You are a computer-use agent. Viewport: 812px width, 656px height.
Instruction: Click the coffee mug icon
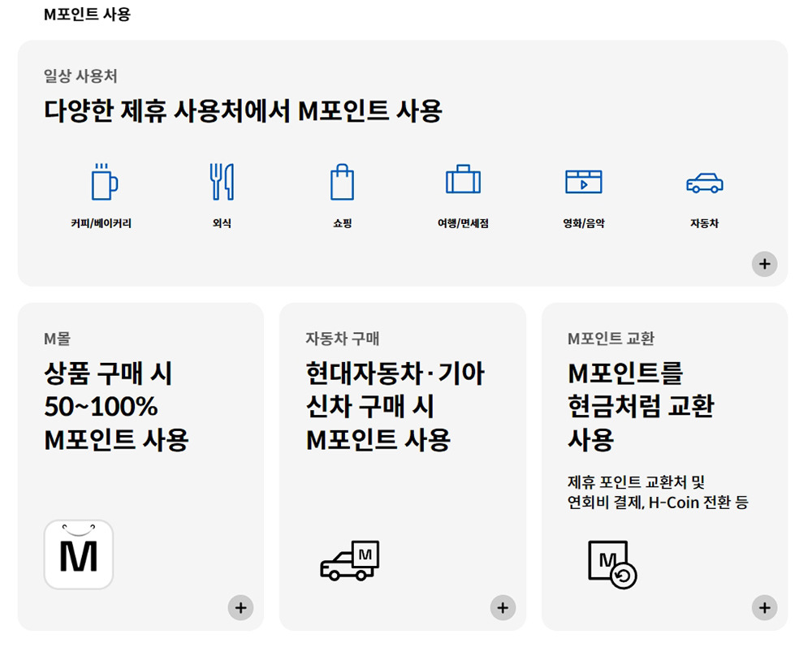[105, 182]
